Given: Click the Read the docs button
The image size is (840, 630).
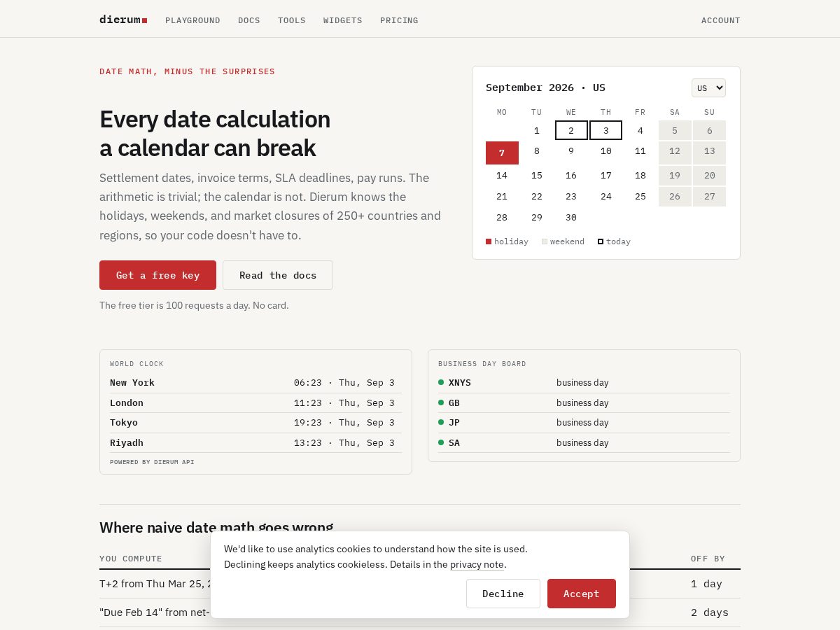Looking at the screenshot, I should 278,275.
